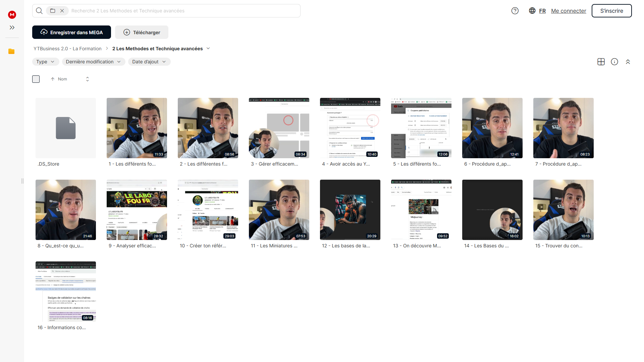Sort files by Nom column

[62, 79]
